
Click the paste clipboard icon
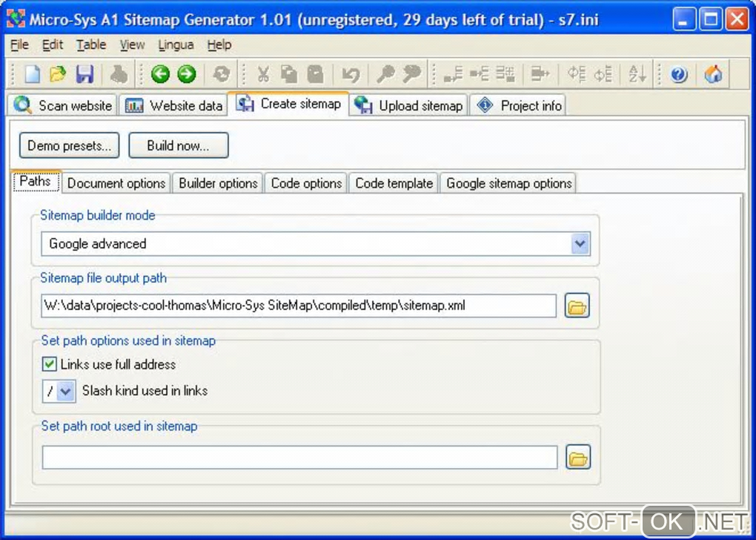click(315, 74)
